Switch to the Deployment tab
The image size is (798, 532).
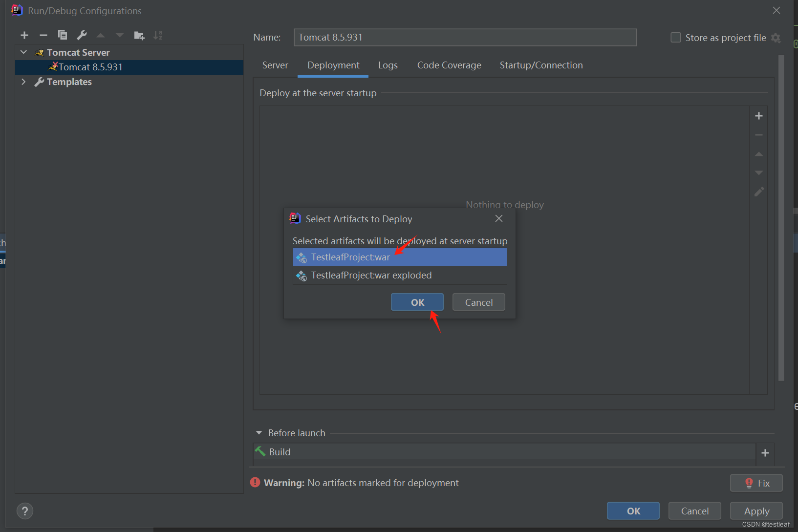333,65
